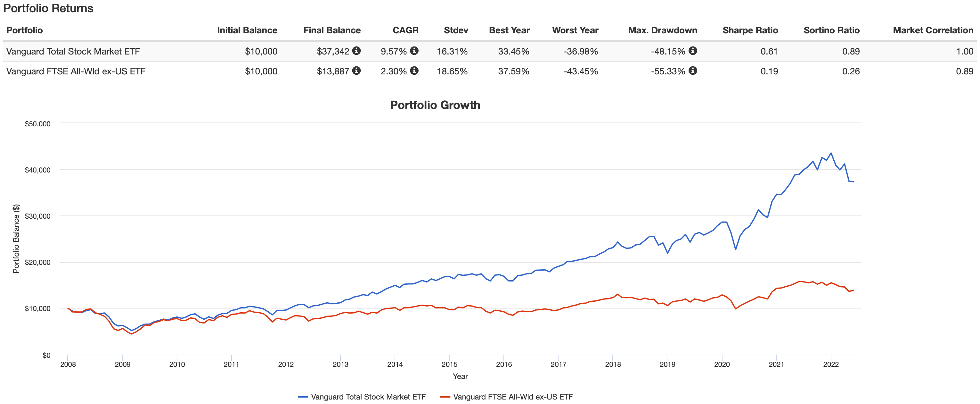
Task: Click the blue line's early 2022 peak
Action: pyautogui.click(x=831, y=153)
